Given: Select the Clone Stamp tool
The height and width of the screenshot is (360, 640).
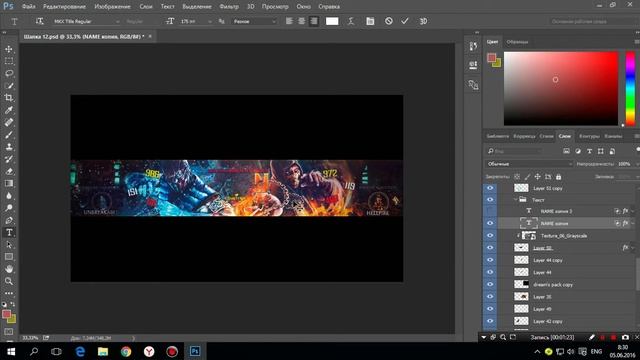Looking at the screenshot, I should pyautogui.click(x=9, y=147).
